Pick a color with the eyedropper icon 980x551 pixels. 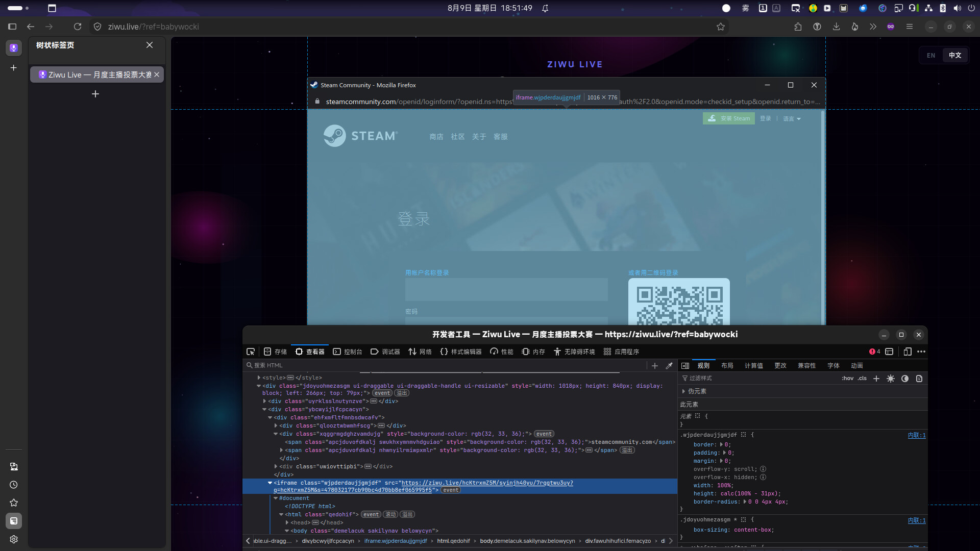tap(669, 365)
